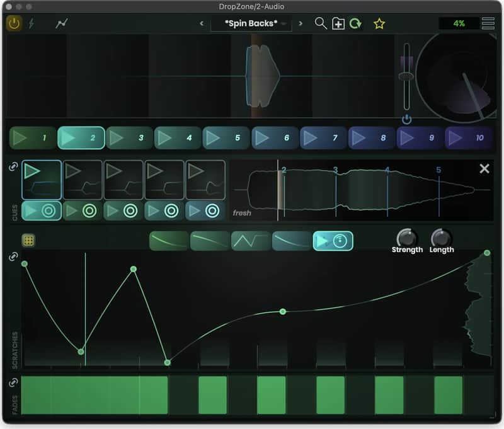Toggle the plugin power button
This screenshot has height=429, width=504.
[x=14, y=23]
